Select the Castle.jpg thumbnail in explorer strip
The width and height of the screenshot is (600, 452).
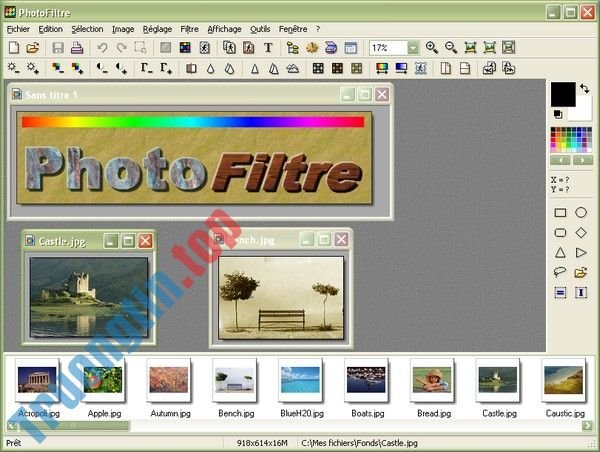498,380
